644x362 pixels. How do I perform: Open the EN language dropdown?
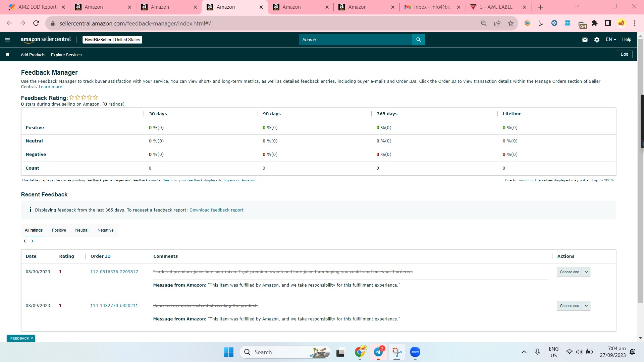[x=611, y=40]
